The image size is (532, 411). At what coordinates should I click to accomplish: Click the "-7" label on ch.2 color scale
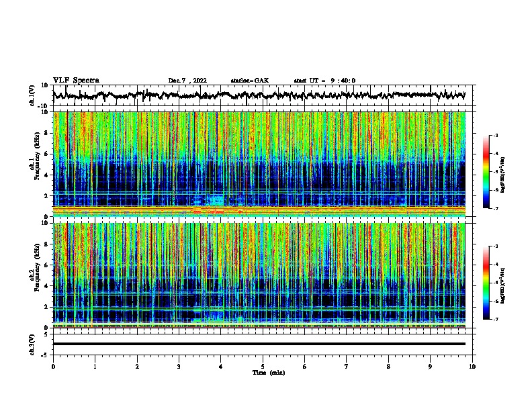[496, 320]
